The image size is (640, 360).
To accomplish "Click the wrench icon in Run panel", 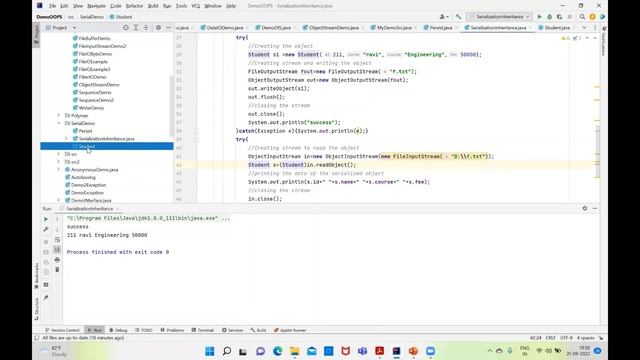I will coord(46,229).
